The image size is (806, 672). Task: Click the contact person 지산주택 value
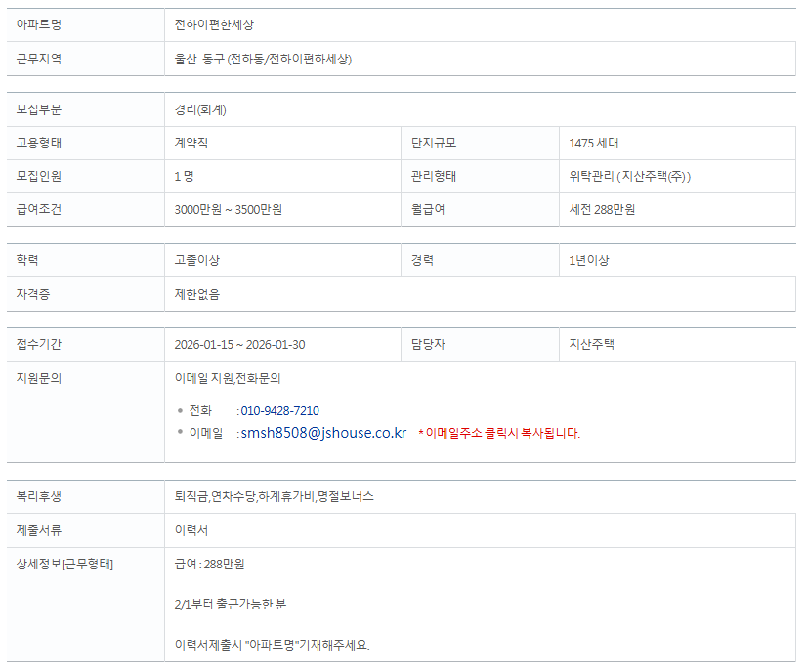(591, 344)
